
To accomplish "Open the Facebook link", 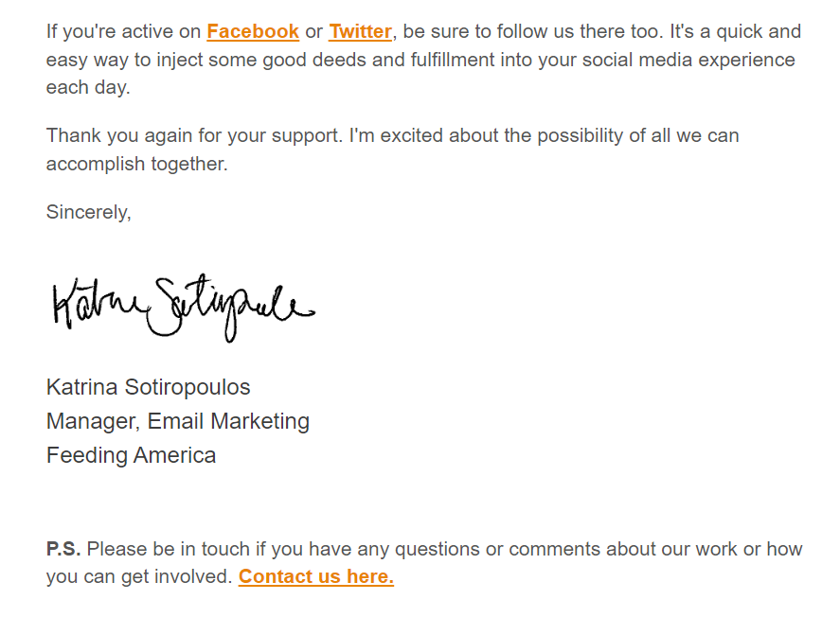I will coord(253,31).
